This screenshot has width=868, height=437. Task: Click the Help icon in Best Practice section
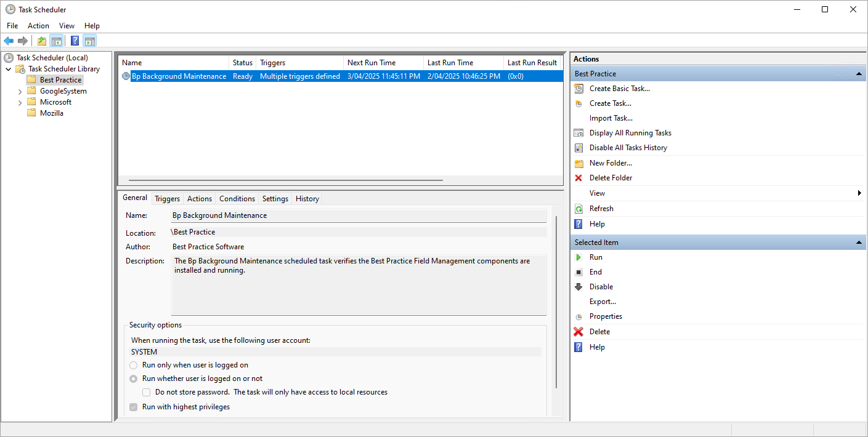tap(578, 224)
